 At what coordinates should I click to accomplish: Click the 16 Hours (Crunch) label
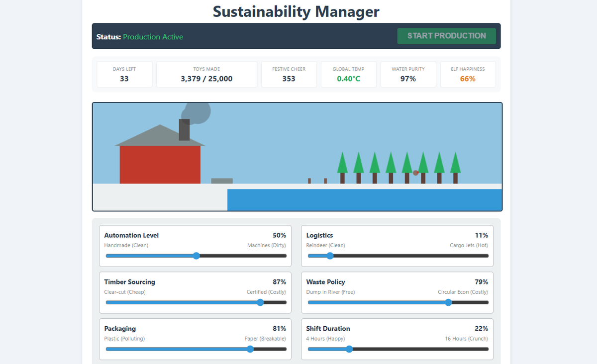pos(467,339)
